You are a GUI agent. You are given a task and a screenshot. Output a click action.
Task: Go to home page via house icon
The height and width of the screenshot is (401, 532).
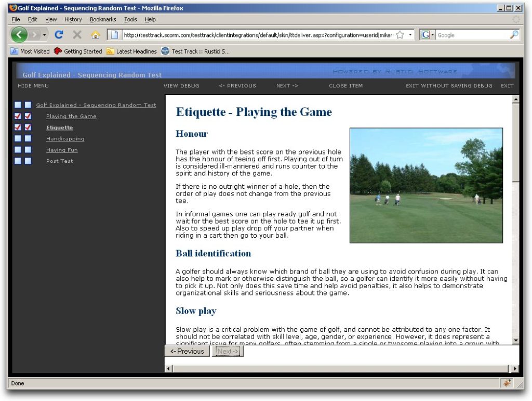(95, 35)
